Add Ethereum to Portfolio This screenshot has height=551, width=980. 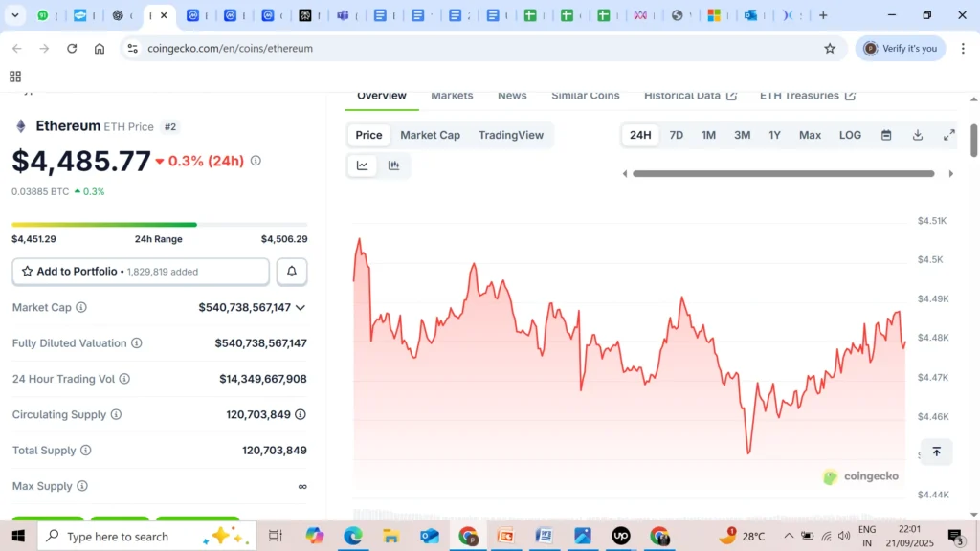coord(141,271)
